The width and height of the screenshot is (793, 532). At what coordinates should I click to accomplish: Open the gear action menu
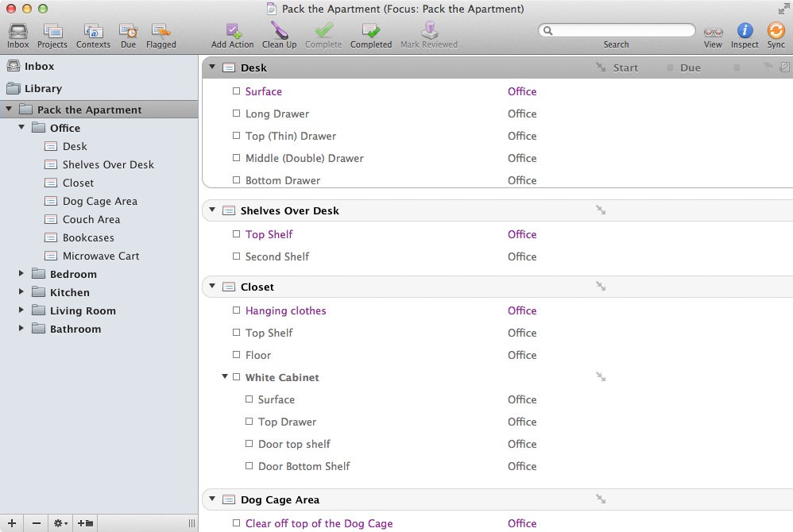tap(60, 522)
